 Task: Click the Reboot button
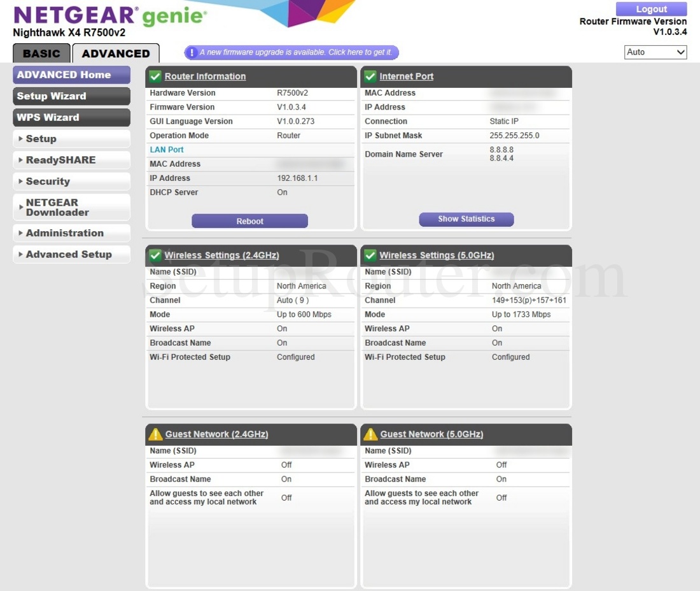point(249,220)
